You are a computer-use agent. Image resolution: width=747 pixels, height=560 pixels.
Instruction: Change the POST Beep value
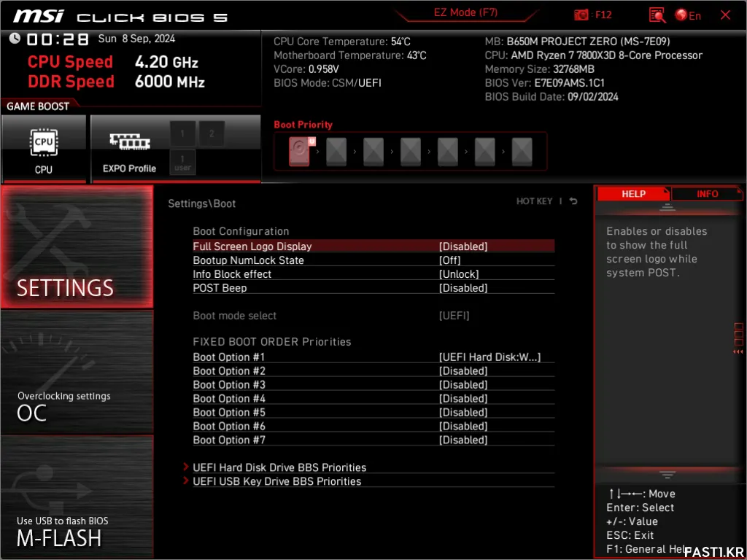(463, 288)
